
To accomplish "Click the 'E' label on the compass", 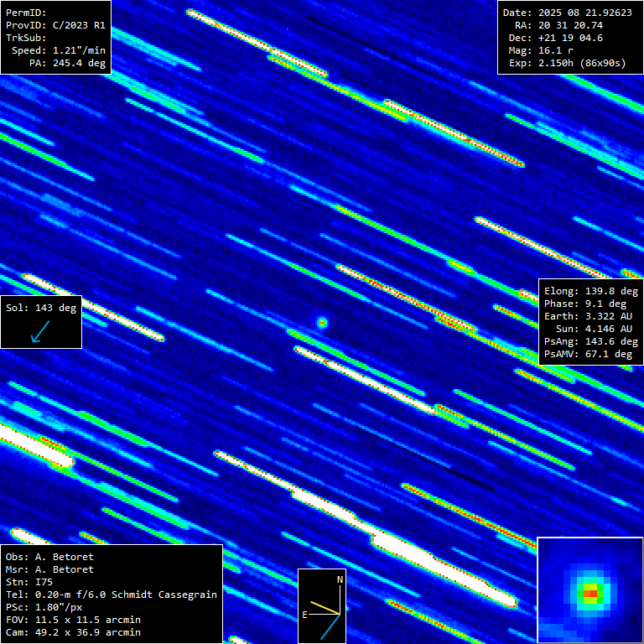I will 304,615.
